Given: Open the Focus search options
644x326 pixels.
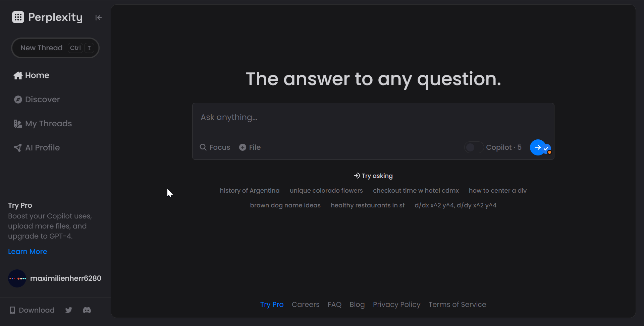Looking at the screenshot, I should point(215,147).
